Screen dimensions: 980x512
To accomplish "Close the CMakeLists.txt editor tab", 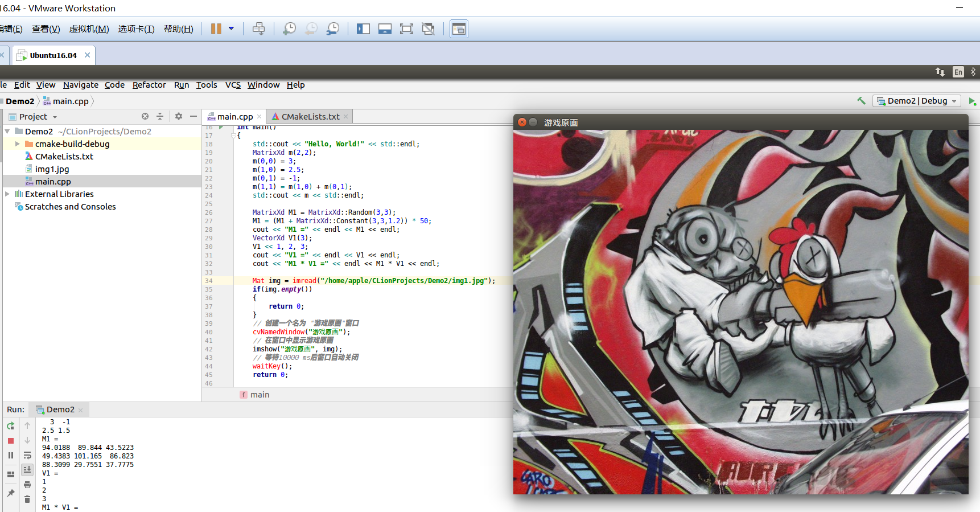I will click(x=345, y=117).
